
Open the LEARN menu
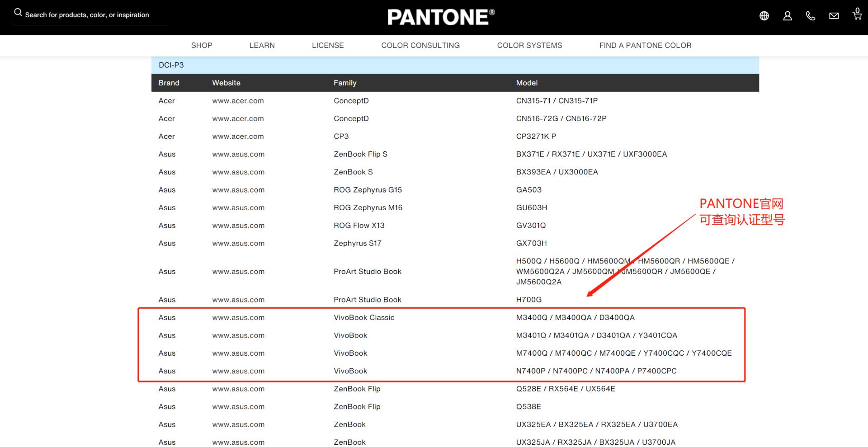coord(262,45)
